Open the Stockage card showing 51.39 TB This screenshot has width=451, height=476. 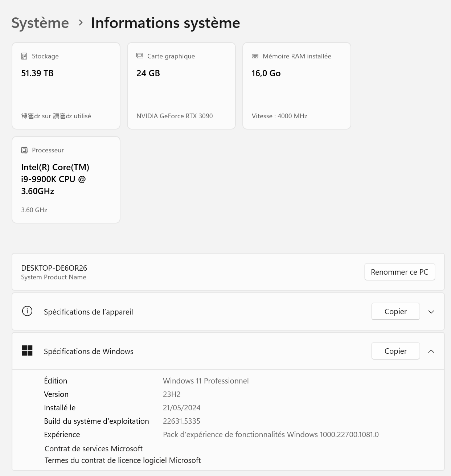tap(66, 86)
